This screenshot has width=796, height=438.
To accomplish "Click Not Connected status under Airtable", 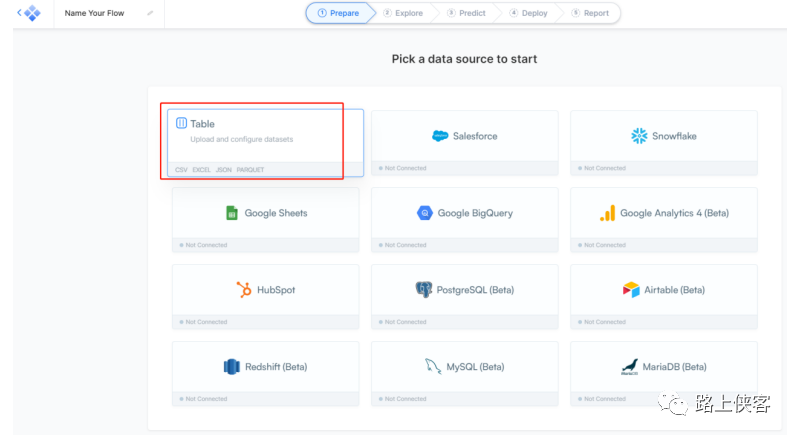I will click(x=602, y=322).
